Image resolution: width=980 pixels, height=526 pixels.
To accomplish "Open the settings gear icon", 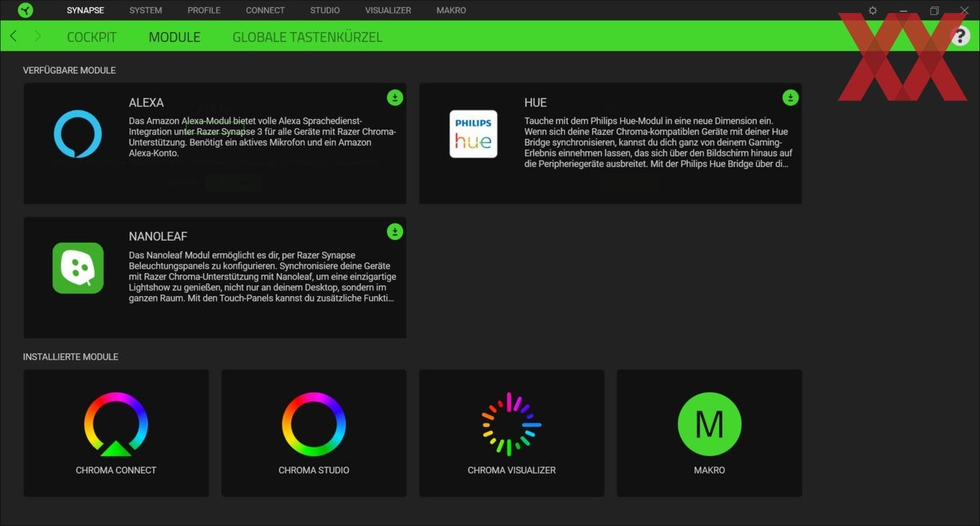I will pyautogui.click(x=873, y=11).
